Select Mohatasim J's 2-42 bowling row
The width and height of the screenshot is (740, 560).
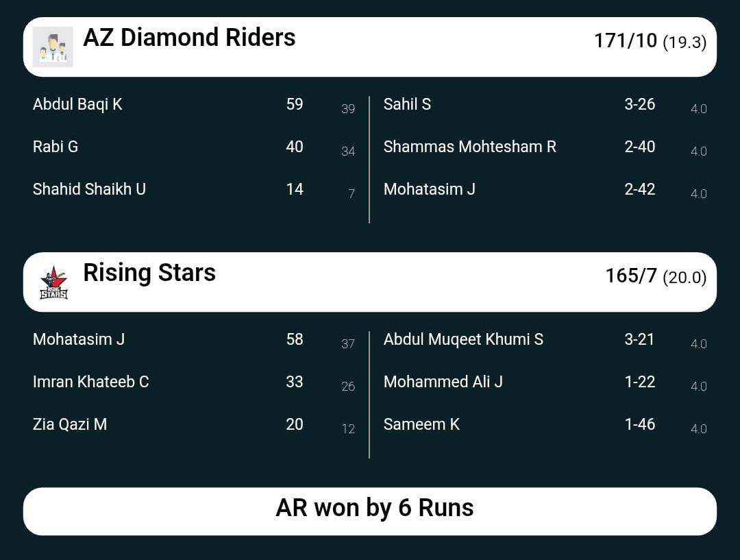(x=430, y=189)
